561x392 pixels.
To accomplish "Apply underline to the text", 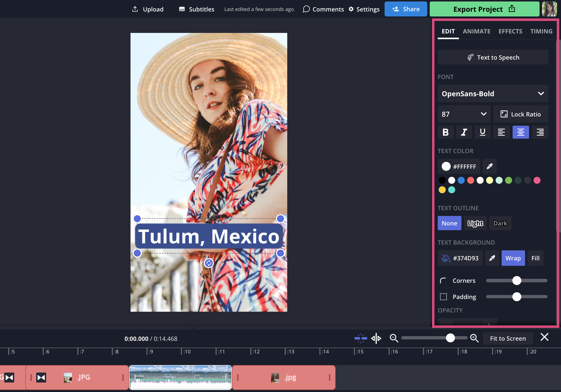I will point(482,132).
